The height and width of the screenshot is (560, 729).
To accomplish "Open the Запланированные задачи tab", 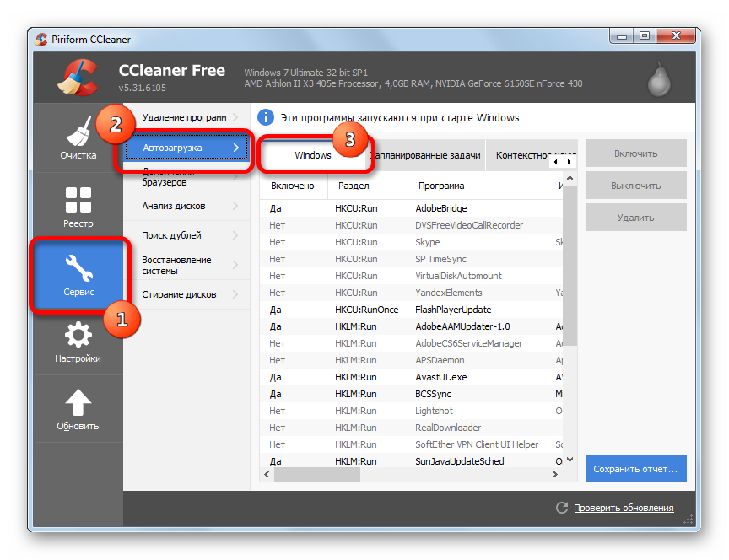I will (426, 155).
